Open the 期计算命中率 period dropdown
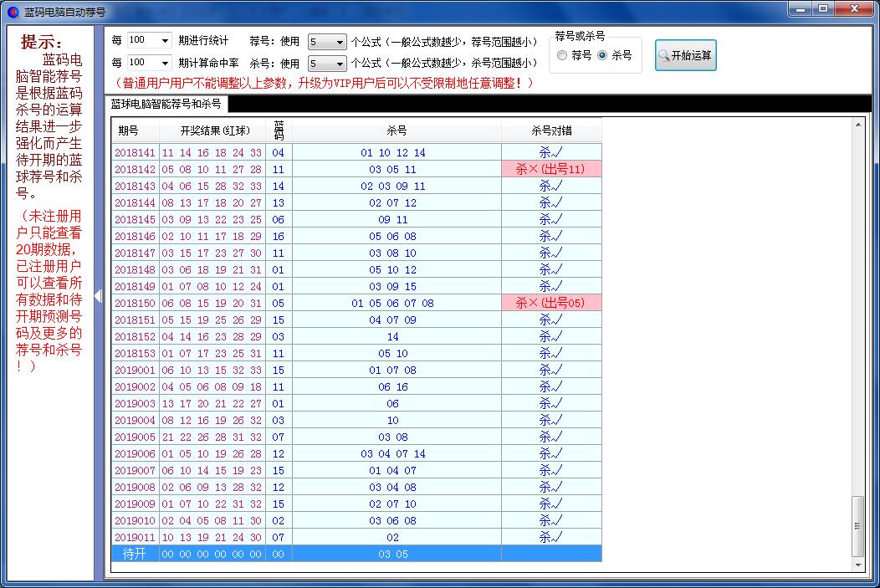 (x=164, y=62)
